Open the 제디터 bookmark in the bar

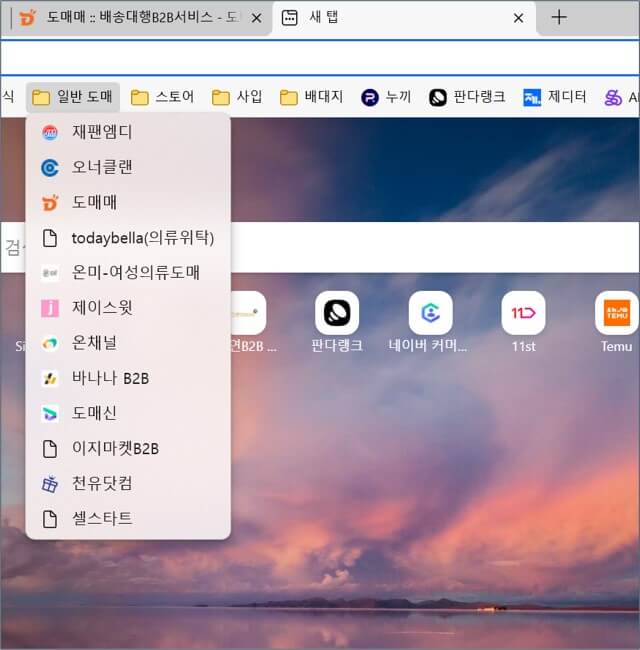point(555,97)
